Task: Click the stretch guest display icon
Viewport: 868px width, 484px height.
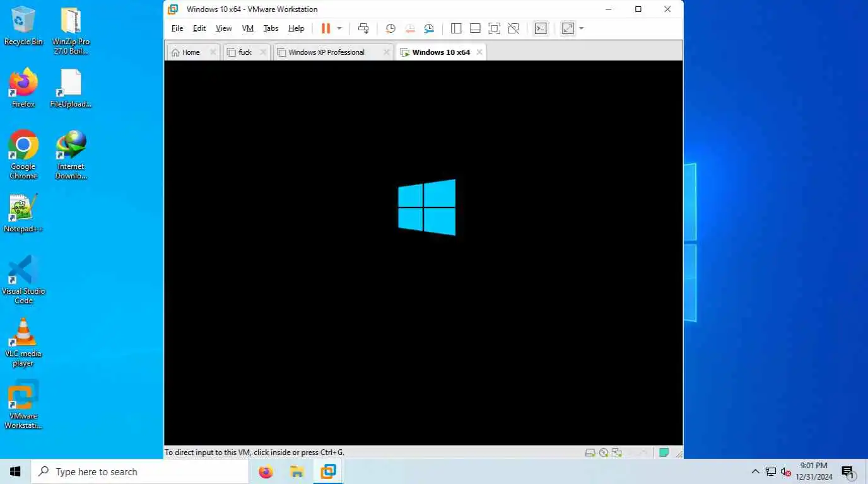Action: [568, 28]
